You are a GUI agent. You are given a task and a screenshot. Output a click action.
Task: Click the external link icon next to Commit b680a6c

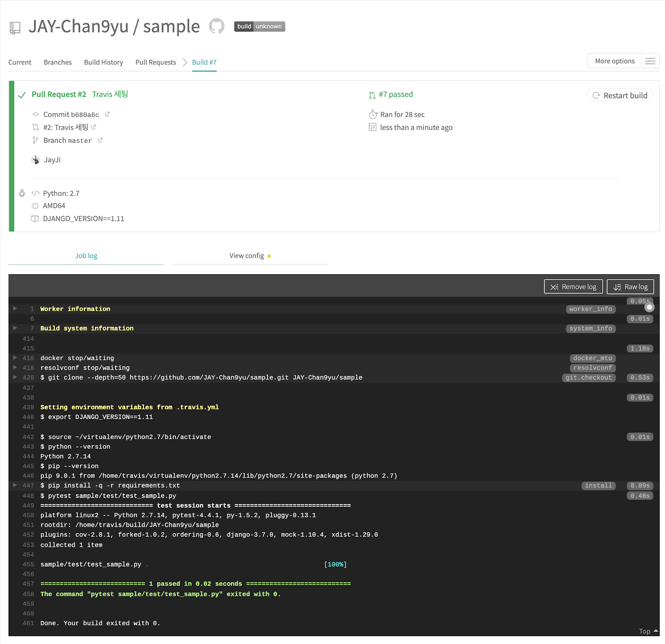coord(107,114)
